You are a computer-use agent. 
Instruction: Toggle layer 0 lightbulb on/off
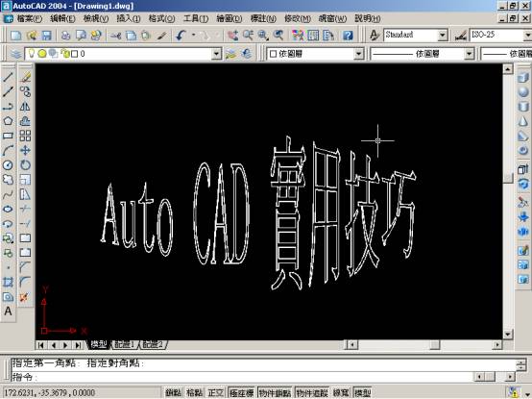coord(32,53)
